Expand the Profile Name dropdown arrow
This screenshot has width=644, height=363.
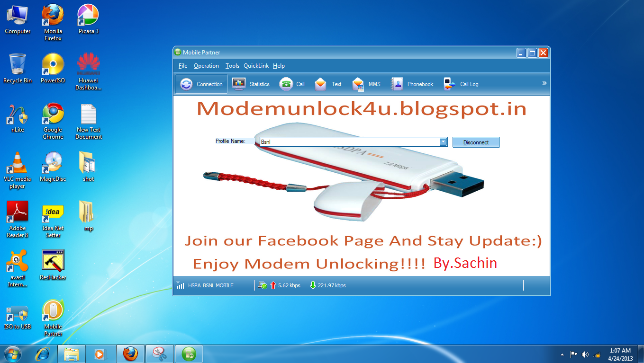[x=443, y=142]
